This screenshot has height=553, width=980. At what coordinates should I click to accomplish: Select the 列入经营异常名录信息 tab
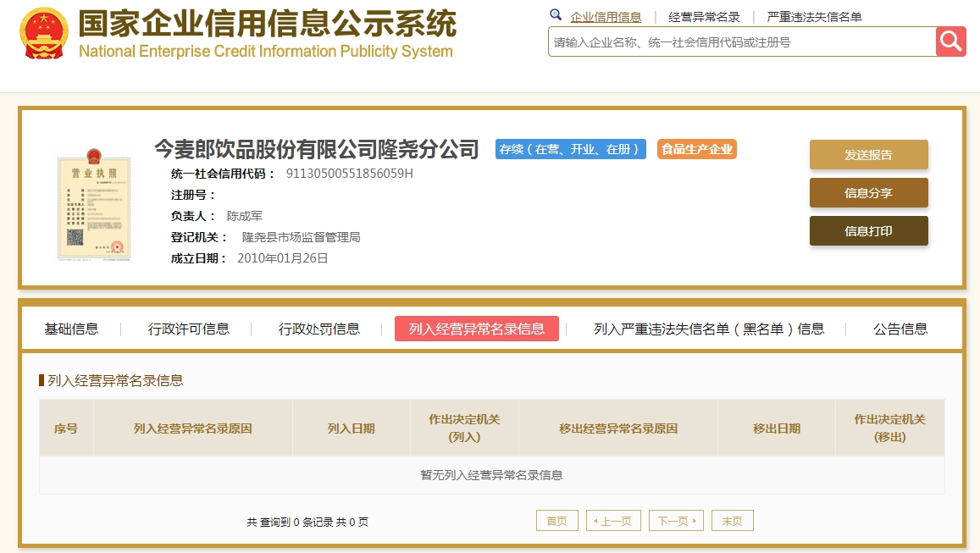476,329
